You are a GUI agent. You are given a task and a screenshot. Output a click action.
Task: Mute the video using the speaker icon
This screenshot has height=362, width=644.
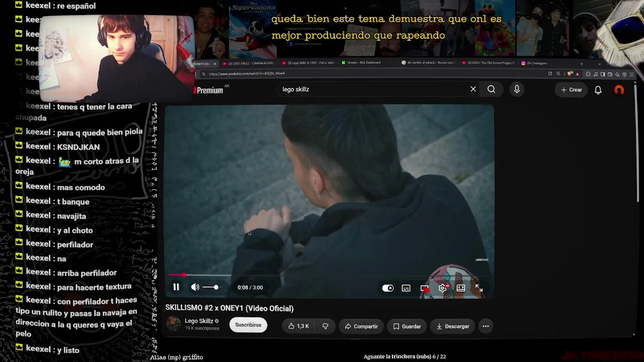pos(195,287)
